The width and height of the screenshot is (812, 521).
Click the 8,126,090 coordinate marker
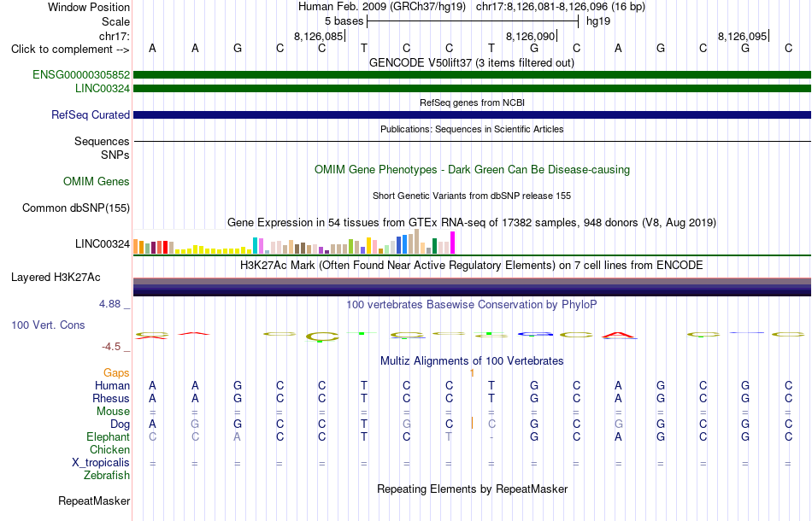[531, 36]
